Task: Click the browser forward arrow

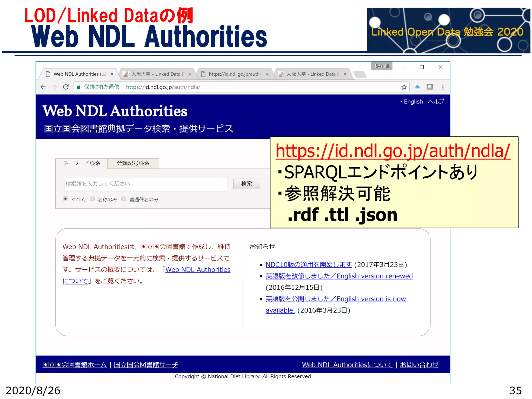Action: pyautogui.click(x=54, y=87)
